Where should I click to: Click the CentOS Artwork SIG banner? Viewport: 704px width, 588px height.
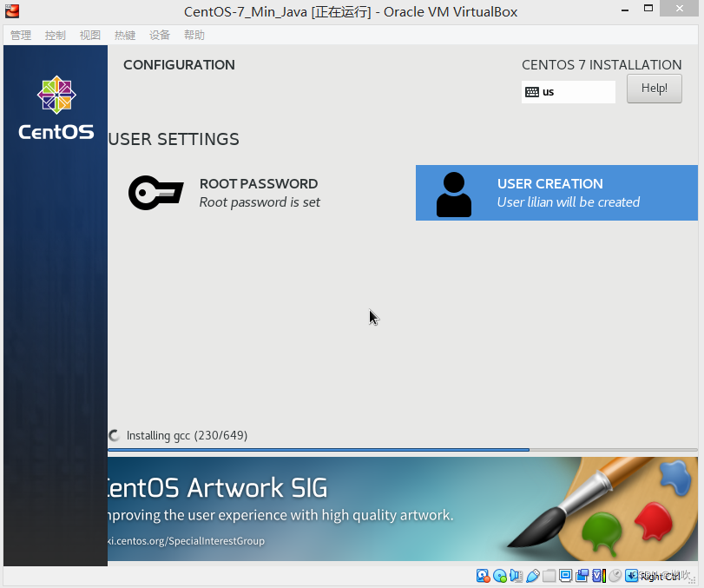pos(403,509)
